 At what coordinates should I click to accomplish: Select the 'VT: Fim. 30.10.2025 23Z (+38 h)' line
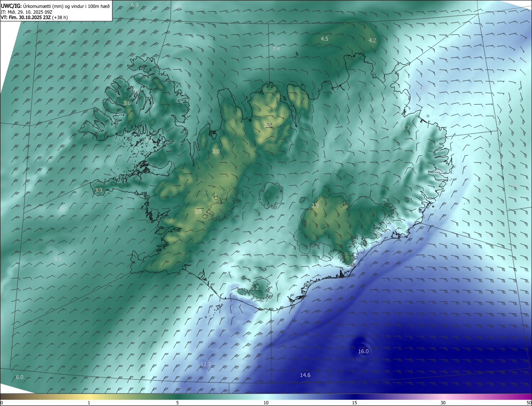(x=34, y=18)
